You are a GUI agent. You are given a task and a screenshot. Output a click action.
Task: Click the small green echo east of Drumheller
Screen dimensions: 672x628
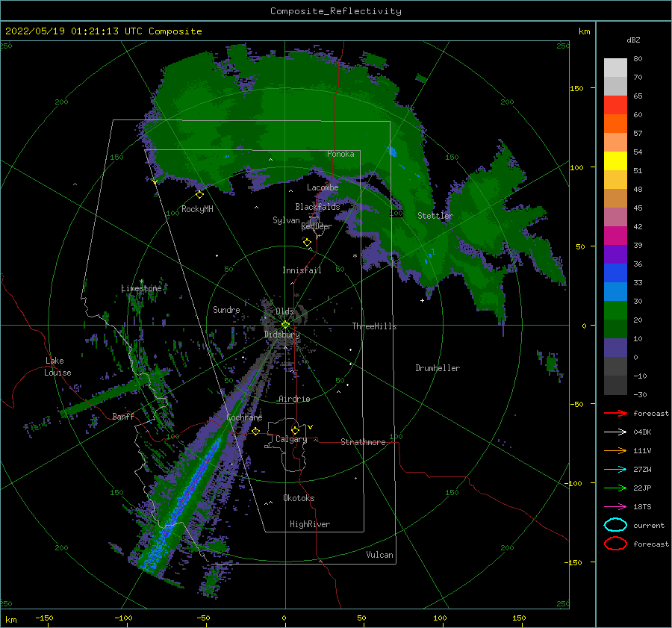click(x=551, y=364)
